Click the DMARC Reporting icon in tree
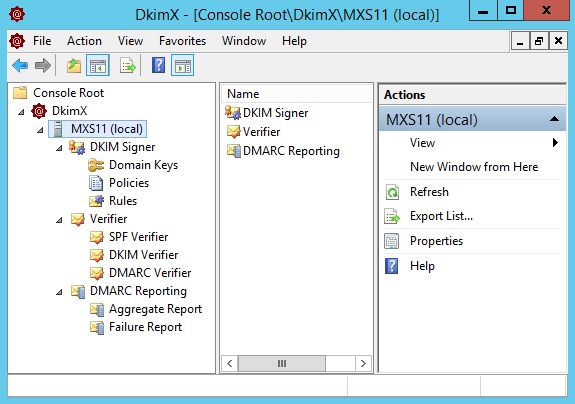 pyautogui.click(x=78, y=291)
